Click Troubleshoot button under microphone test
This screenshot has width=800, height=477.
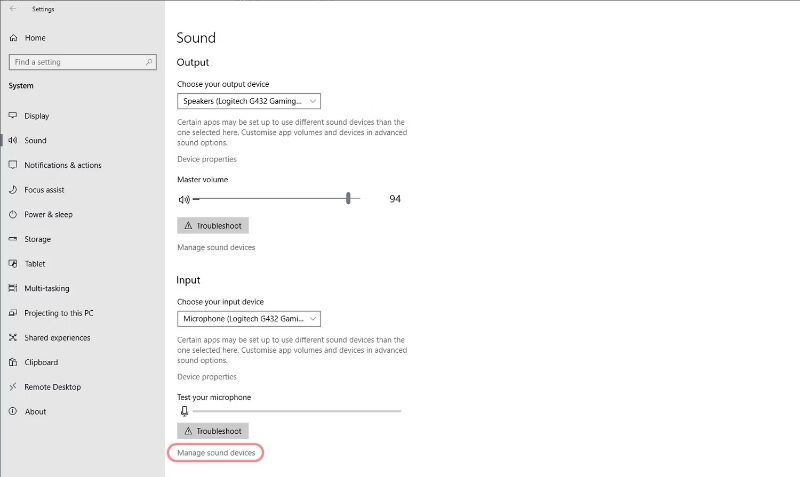point(212,431)
